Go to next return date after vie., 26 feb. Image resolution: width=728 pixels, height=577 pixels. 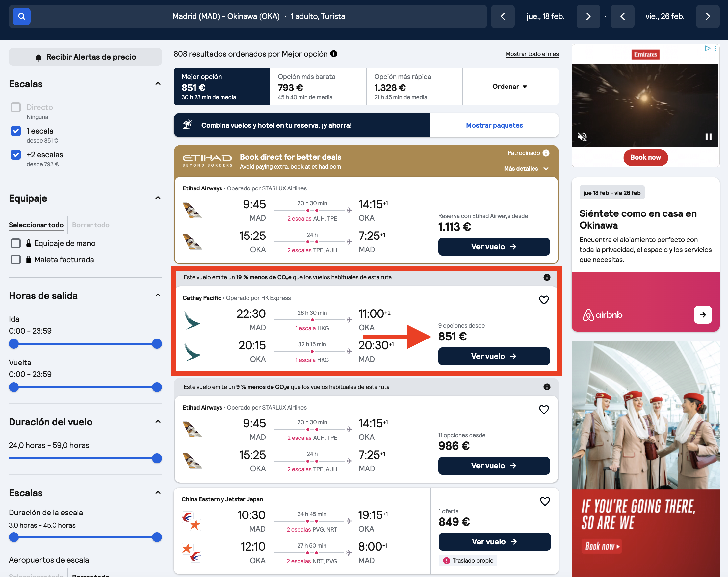pos(707,16)
